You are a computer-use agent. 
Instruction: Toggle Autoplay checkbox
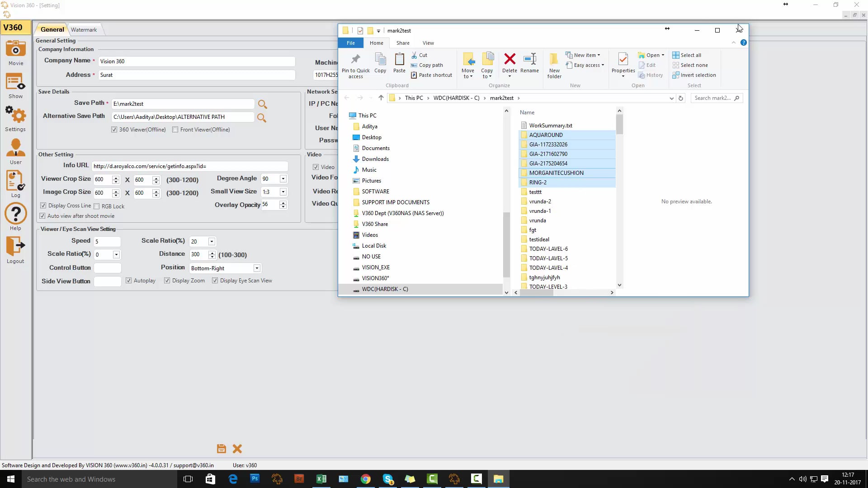128,281
